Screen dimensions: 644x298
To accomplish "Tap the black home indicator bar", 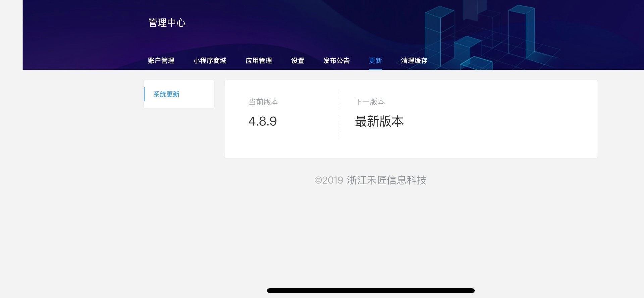I will [371, 291].
